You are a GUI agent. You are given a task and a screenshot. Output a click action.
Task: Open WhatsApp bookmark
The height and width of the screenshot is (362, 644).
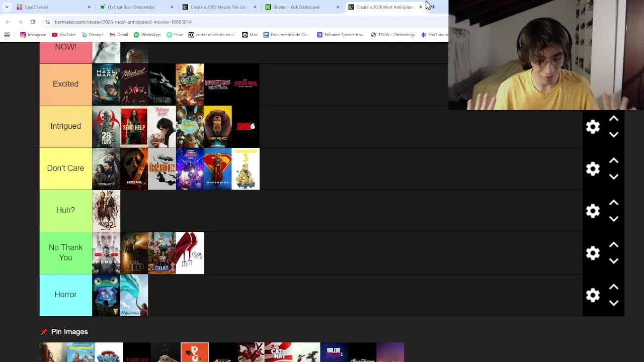point(147,35)
